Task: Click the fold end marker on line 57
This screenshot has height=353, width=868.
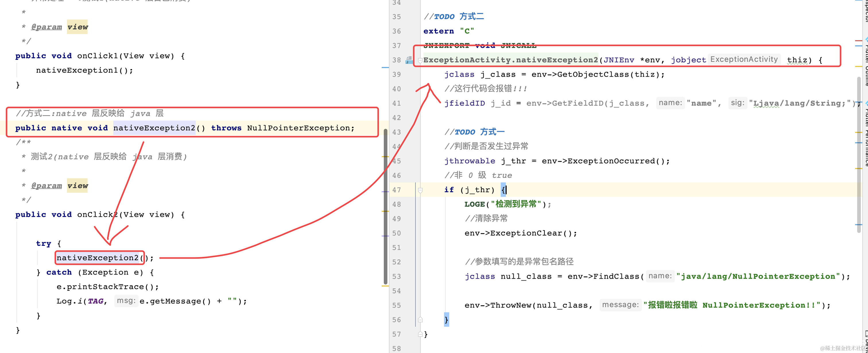Action: click(x=420, y=334)
